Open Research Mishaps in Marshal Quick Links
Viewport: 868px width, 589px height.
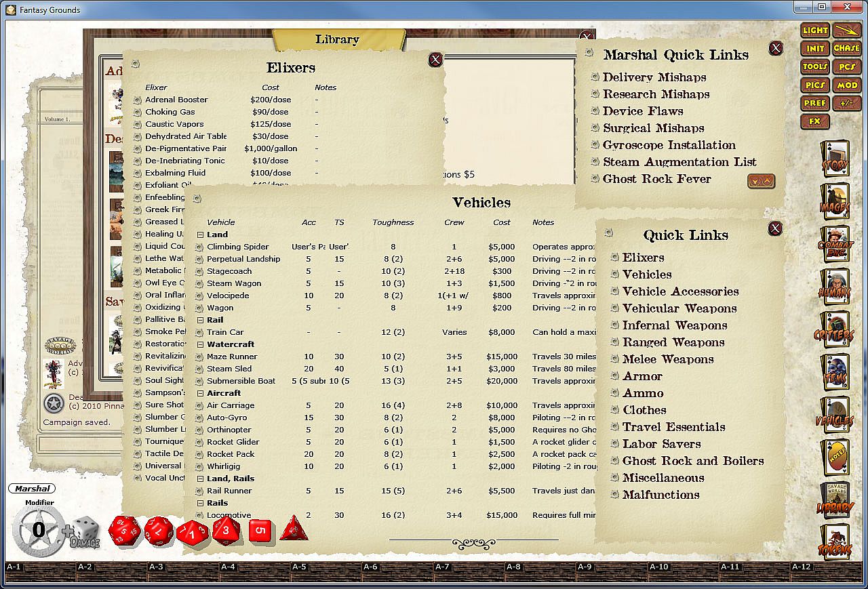[x=656, y=94]
